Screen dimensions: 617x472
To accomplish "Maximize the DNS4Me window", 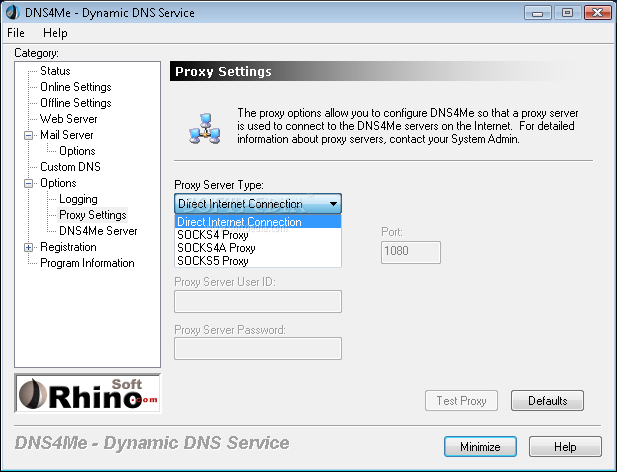I will [567, 13].
